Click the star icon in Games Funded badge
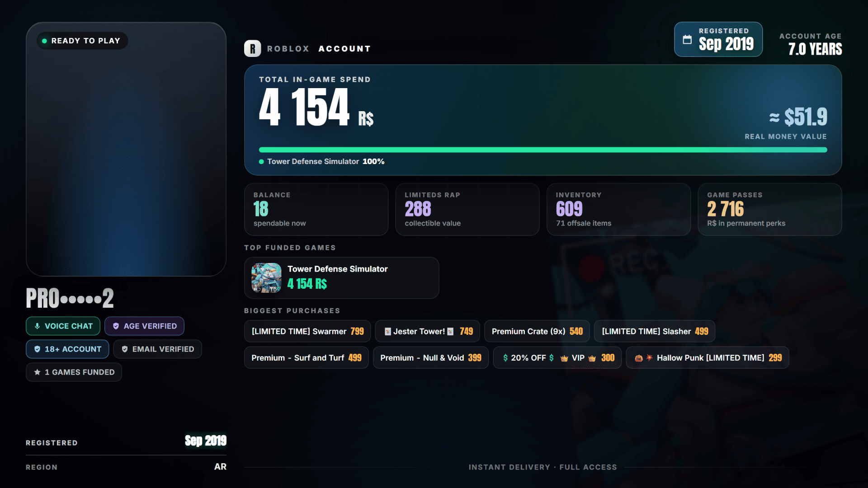 (37, 372)
